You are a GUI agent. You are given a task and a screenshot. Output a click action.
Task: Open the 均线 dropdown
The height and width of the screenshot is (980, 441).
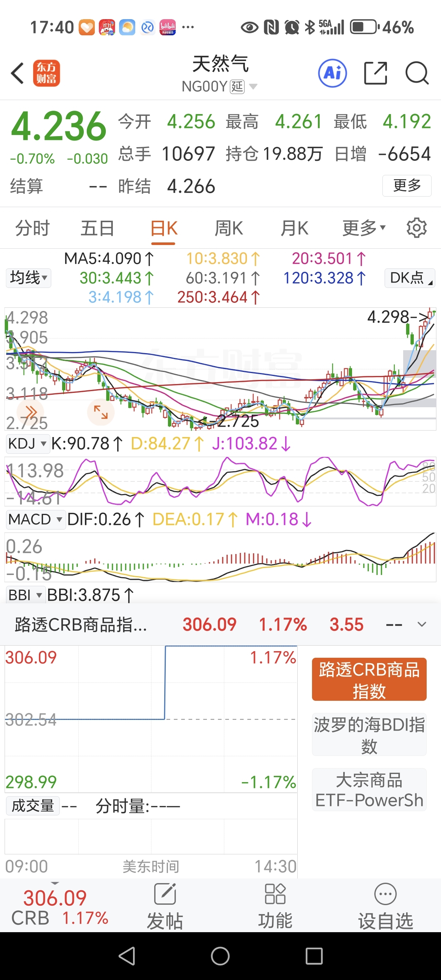(29, 278)
